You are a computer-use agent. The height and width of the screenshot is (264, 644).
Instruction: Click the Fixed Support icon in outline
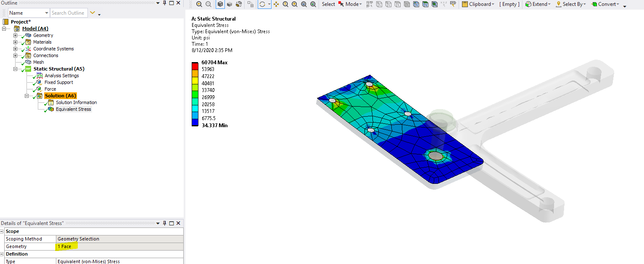tap(40, 82)
